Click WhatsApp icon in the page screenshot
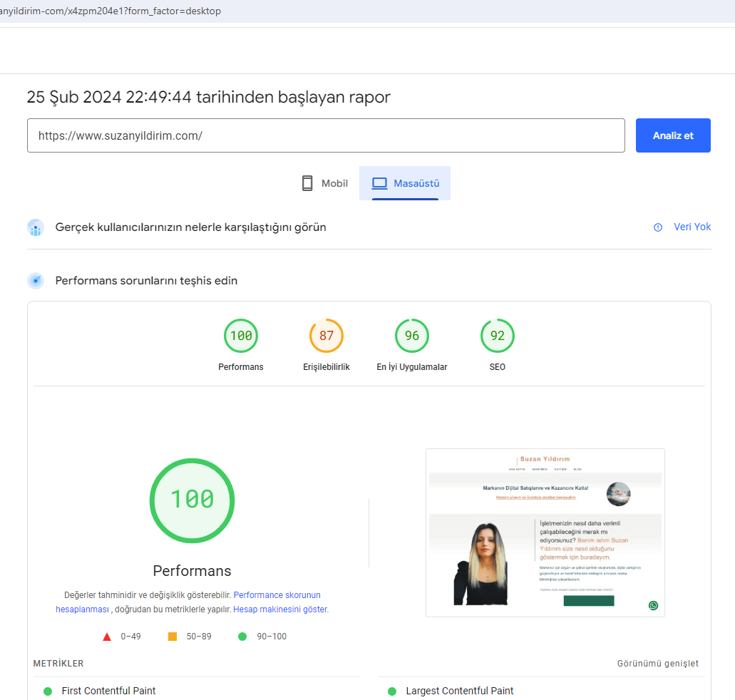The image size is (735, 700). pyautogui.click(x=653, y=605)
